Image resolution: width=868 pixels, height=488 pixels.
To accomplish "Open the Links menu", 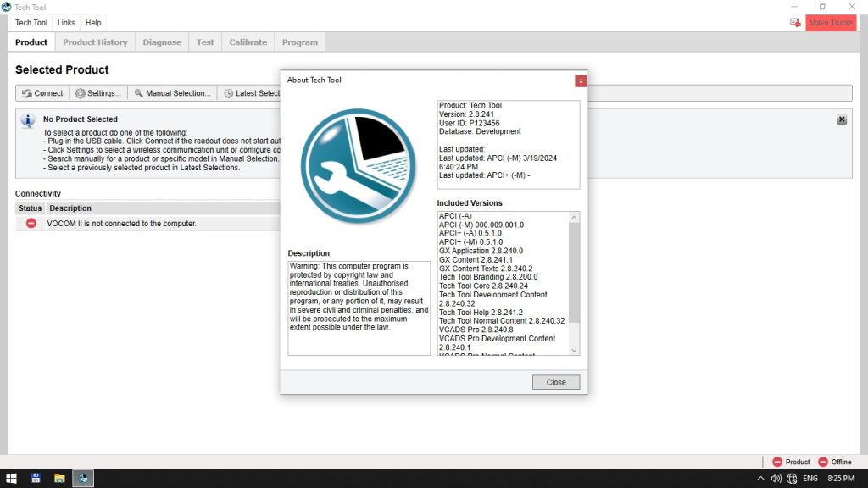I will click(65, 23).
